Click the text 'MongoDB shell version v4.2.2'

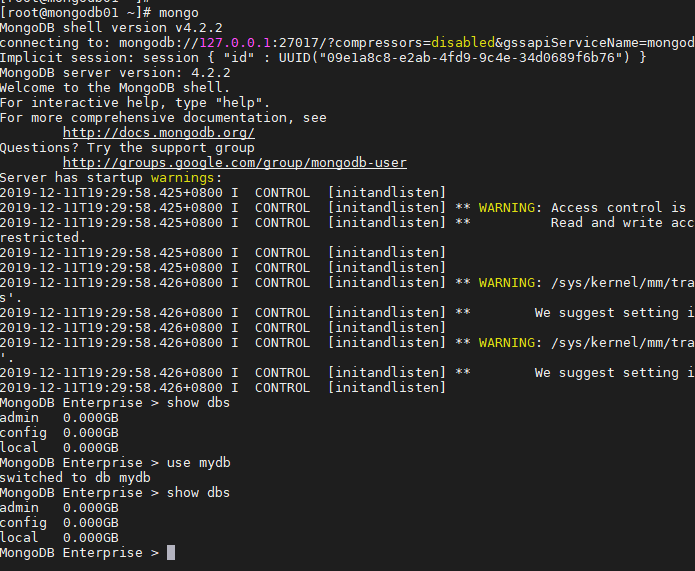(x=111, y=28)
